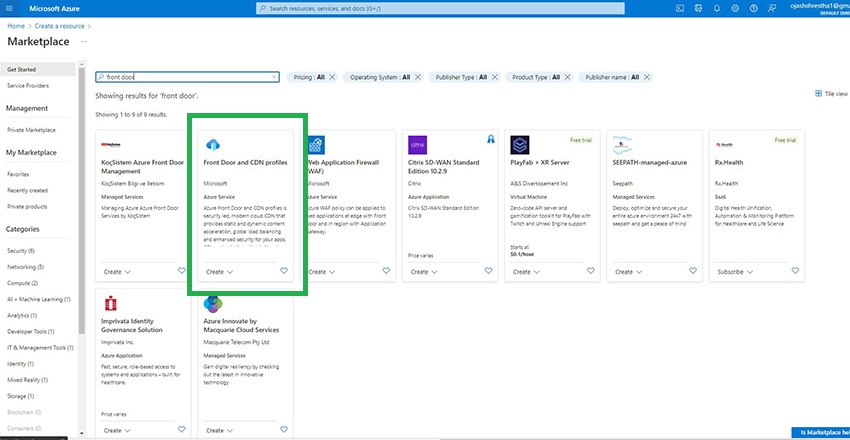Image resolution: width=850 pixels, height=440 pixels.
Task: Favorite the Azure Innovate by Macquarie card
Action: click(x=284, y=430)
